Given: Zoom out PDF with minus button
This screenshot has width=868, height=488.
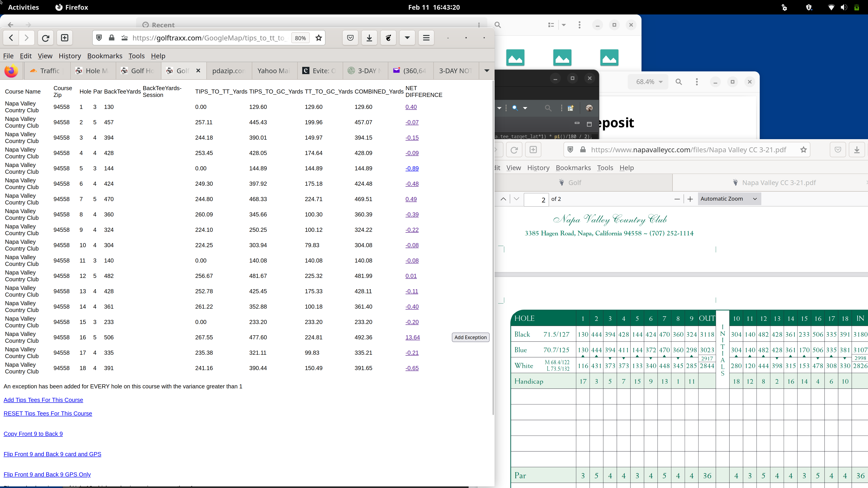Looking at the screenshot, I should (x=677, y=199).
